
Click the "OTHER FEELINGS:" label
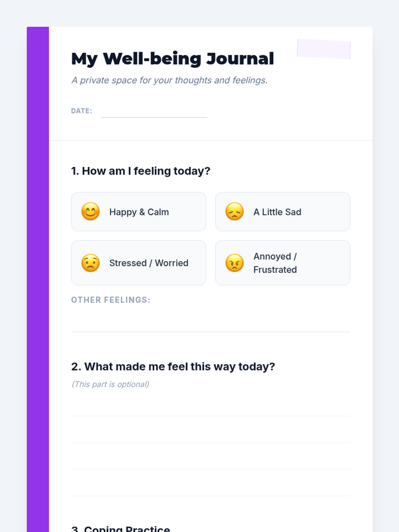[111, 300]
